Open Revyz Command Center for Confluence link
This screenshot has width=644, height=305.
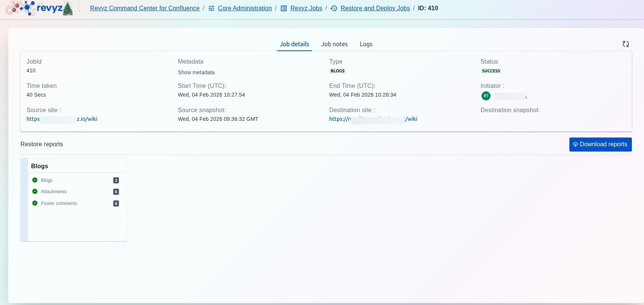[x=145, y=8]
